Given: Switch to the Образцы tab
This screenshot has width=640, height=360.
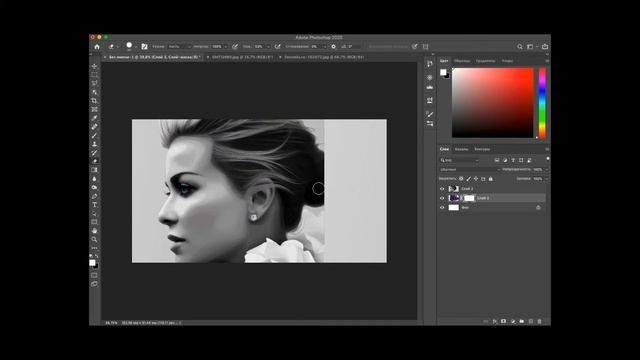Looking at the screenshot, I should coord(462,61).
